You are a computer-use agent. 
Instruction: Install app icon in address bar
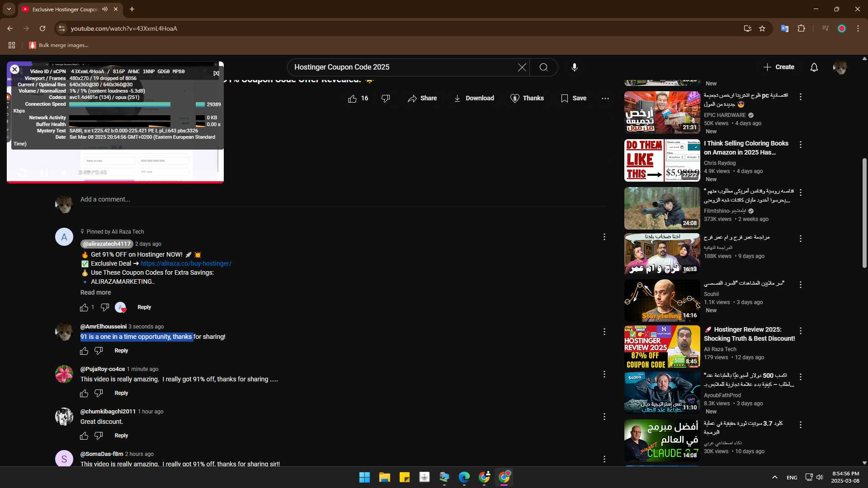[x=747, y=28]
